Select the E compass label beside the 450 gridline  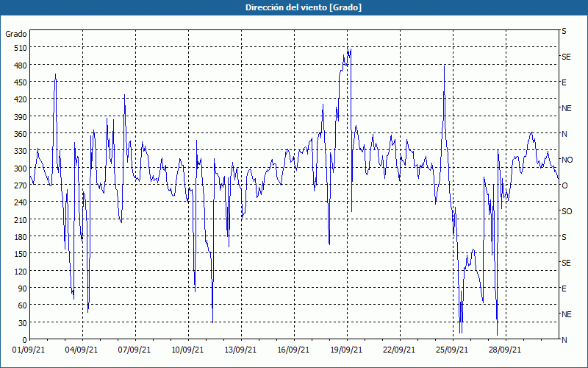[x=564, y=82]
